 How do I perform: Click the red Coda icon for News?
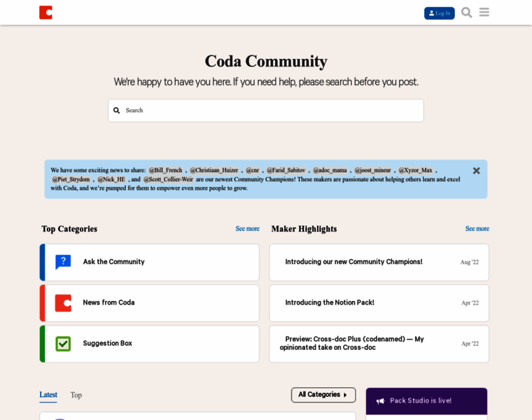tap(63, 303)
